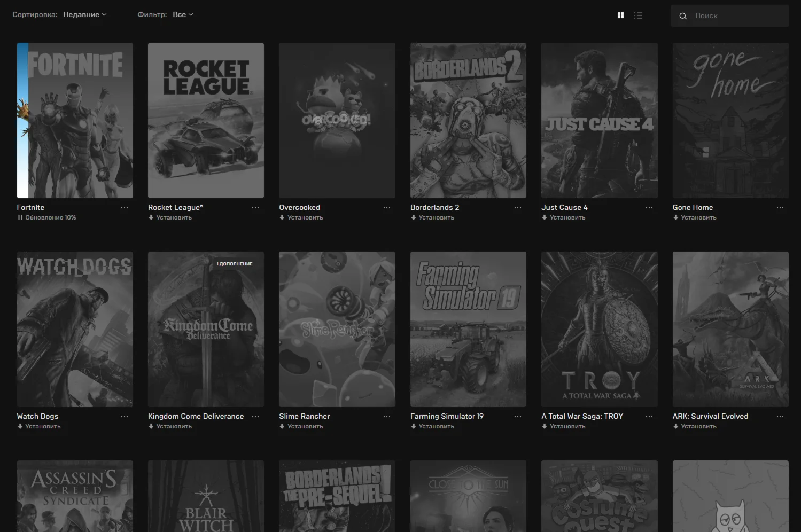Select the Overcooked cover art
This screenshot has height=532, width=801.
click(337, 120)
